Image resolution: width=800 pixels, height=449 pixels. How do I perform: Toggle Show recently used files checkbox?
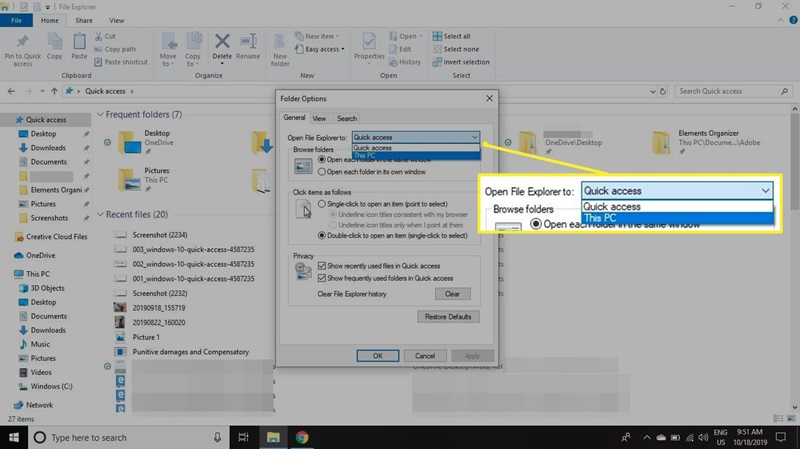[x=322, y=267]
